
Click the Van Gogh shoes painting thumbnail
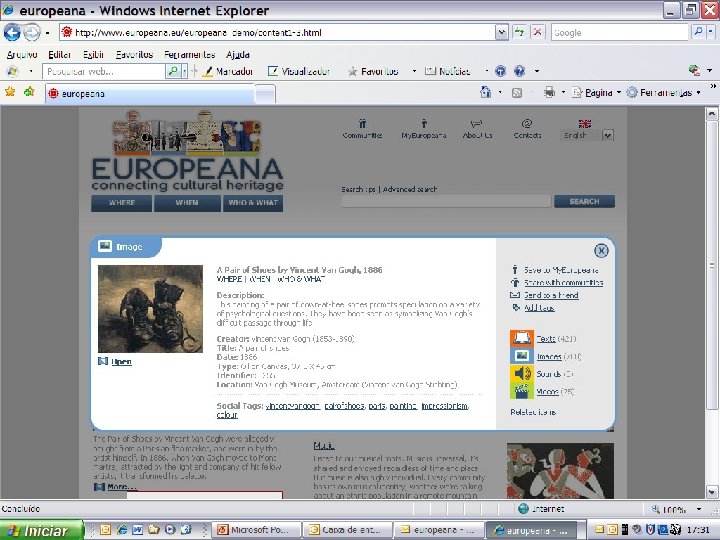click(x=150, y=309)
